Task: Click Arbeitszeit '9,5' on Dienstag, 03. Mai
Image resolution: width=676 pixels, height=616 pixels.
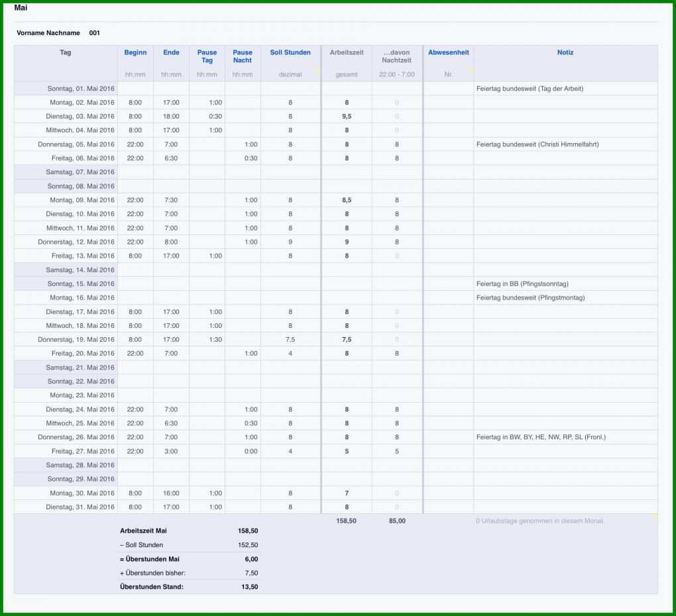Action: tap(347, 117)
